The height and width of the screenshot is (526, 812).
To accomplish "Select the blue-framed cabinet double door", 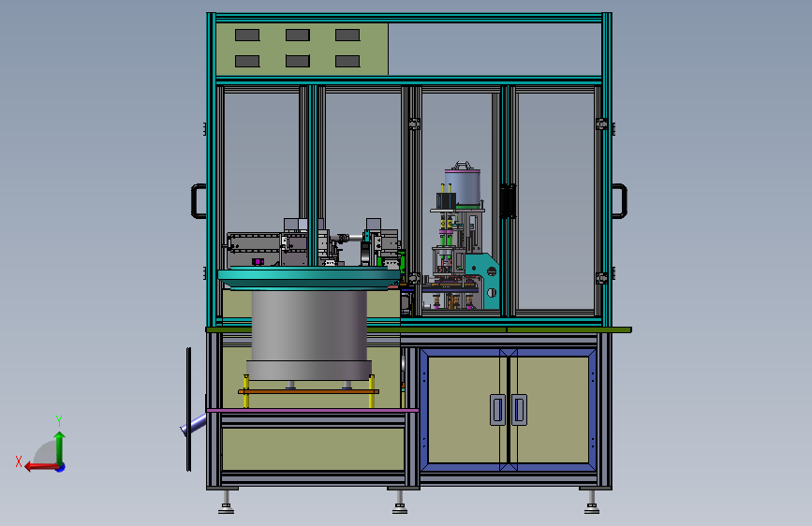I will click(x=508, y=410).
